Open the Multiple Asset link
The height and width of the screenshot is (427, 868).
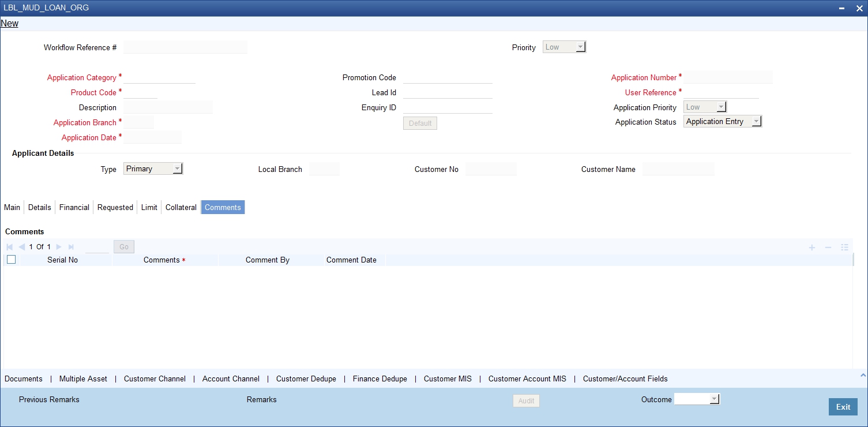(83, 379)
